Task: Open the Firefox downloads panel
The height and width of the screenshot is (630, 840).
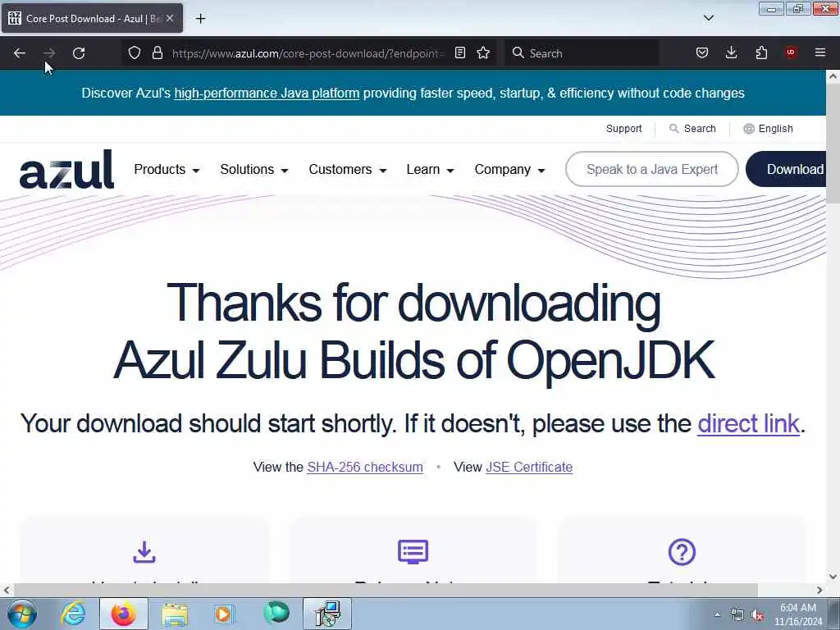Action: pyautogui.click(x=731, y=53)
